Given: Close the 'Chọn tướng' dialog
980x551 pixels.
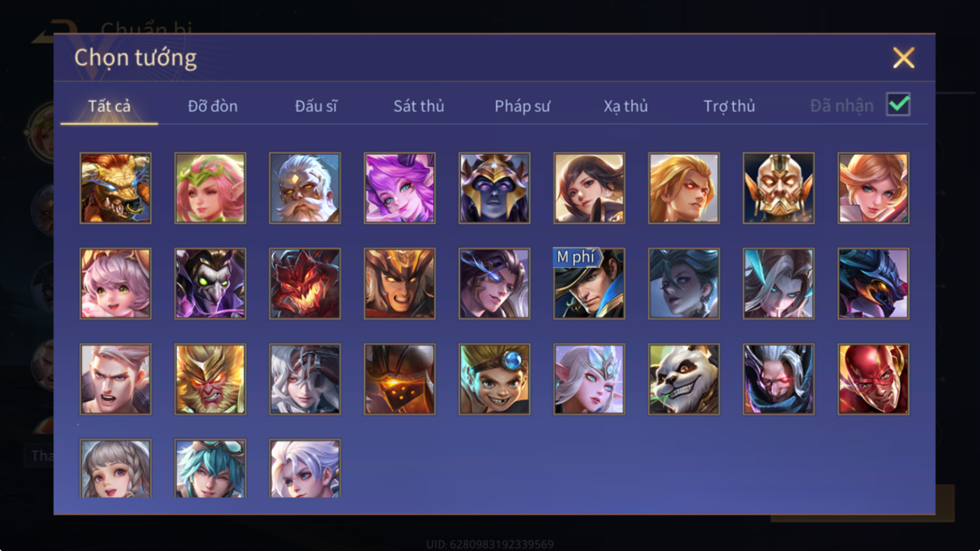Looking at the screenshot, I should tap(903, 58).
